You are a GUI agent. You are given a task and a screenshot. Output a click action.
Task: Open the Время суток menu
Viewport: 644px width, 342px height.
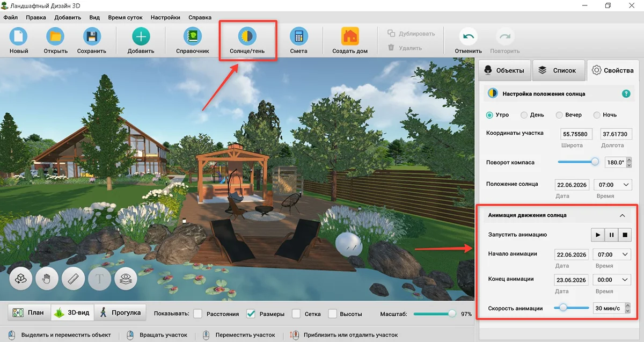click(x=125, y=17)
